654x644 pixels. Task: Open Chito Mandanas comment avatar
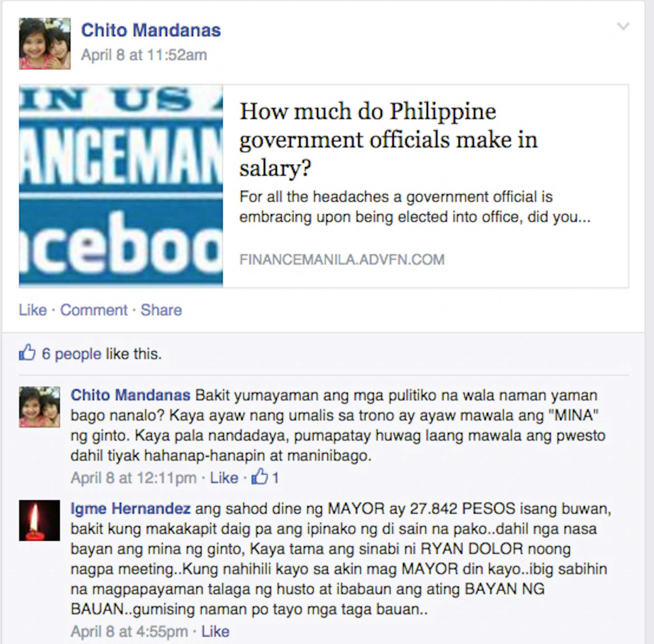coord(40,407)
